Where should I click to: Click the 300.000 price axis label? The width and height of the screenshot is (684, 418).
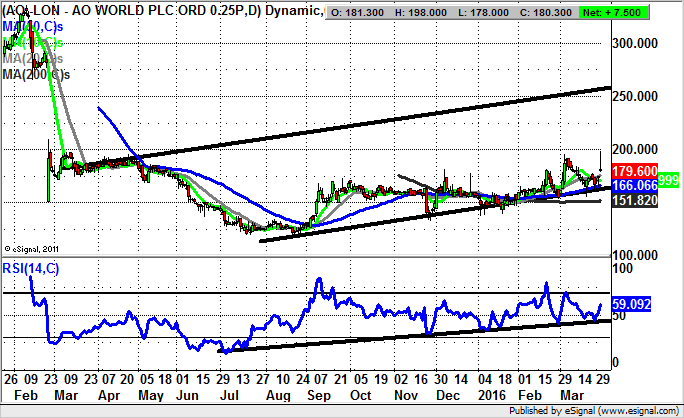click(x=638, y=44)
